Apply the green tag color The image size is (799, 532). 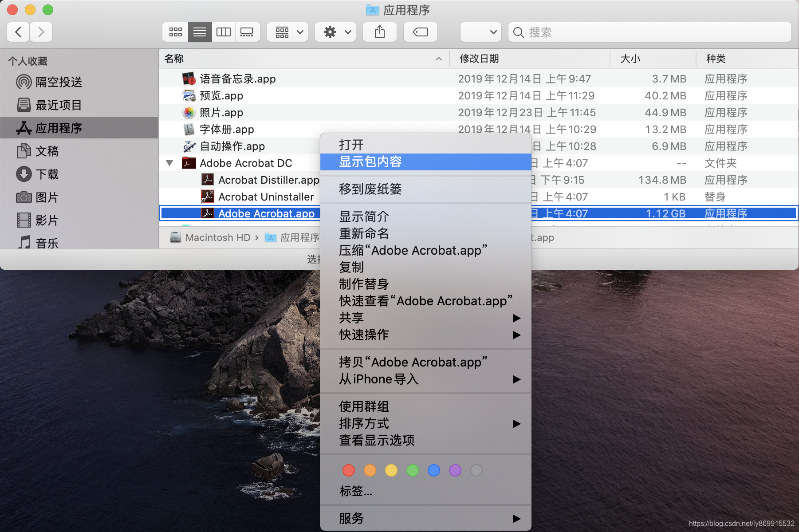tap(413, 470)
